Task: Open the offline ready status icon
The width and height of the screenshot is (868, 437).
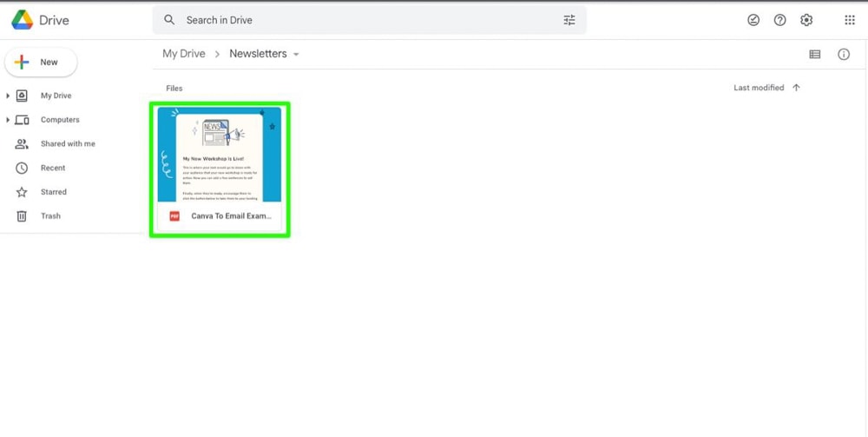Action: 753,20
